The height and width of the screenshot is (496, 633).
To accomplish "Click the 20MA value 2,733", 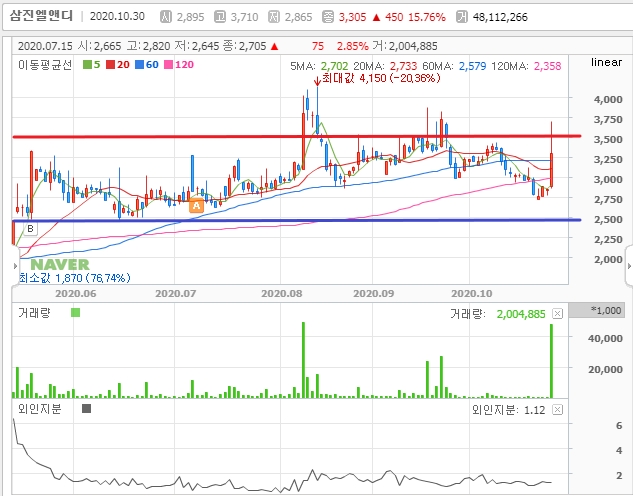I will tap(404, 66).
